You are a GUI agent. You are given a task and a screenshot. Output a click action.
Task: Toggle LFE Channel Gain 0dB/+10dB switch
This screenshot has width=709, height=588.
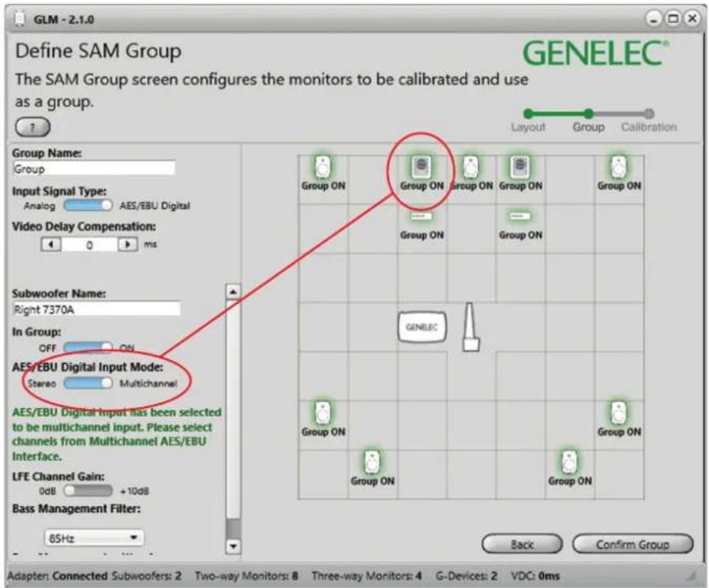click(x=88, y=490)
